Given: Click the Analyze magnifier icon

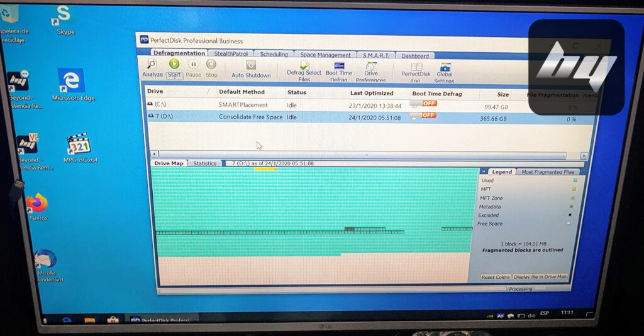Looking at the screenshot, I should pos(151,65).
